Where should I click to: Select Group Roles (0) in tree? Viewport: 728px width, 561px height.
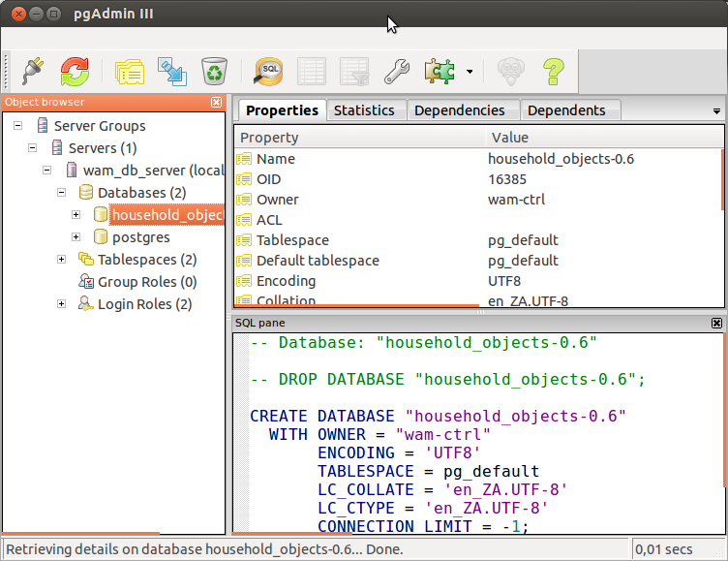146,282
